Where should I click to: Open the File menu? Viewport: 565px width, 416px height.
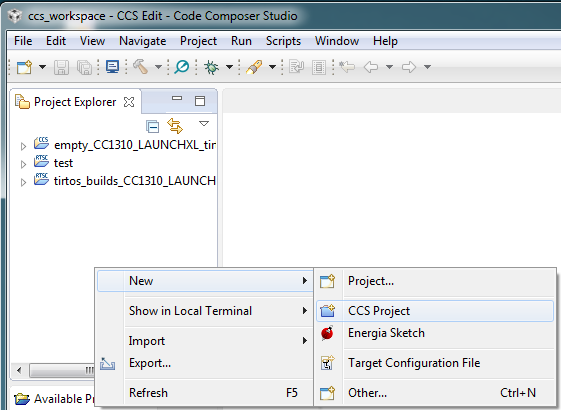click(23, 41)
